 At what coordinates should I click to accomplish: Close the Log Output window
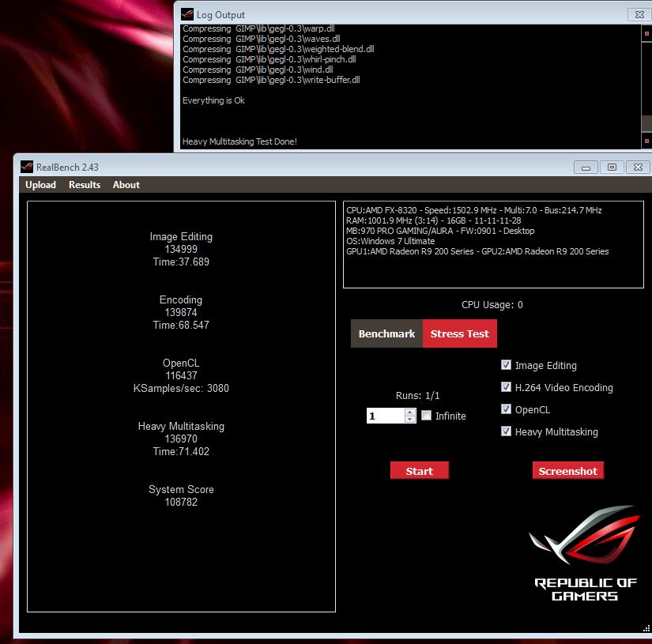[639, 14]
